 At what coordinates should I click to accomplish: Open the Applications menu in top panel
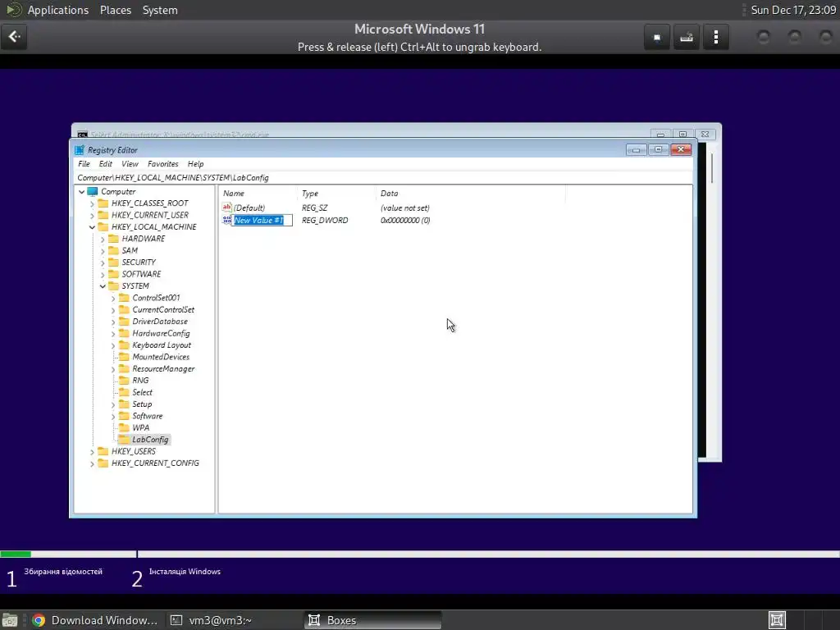point(58,10)
